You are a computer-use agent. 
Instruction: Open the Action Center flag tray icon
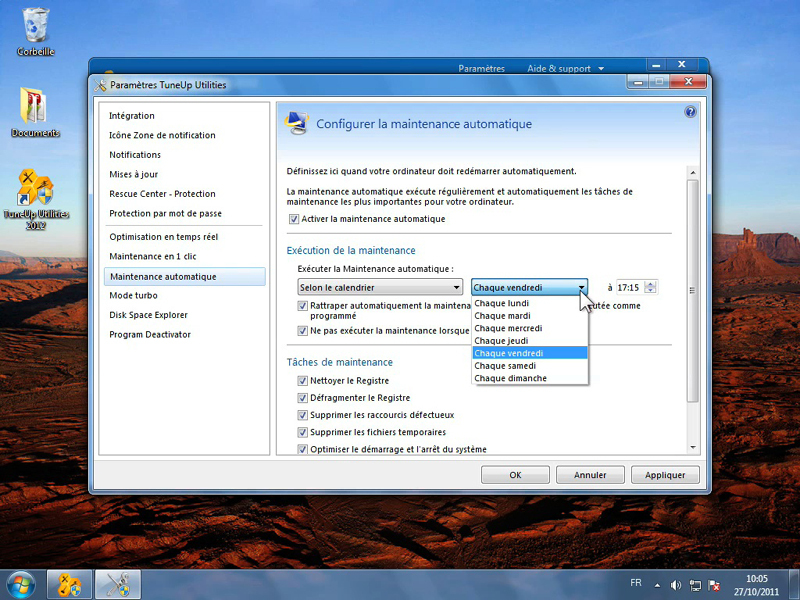714,585
